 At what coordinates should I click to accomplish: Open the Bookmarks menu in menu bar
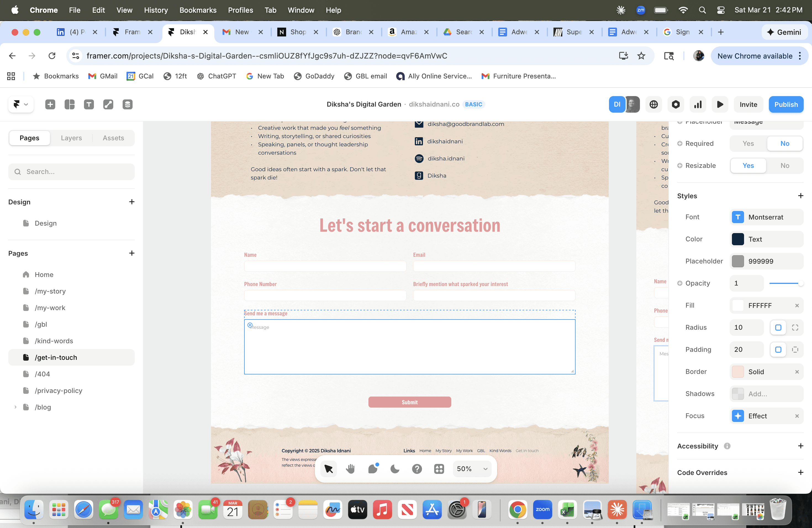[x=198, y=10]
